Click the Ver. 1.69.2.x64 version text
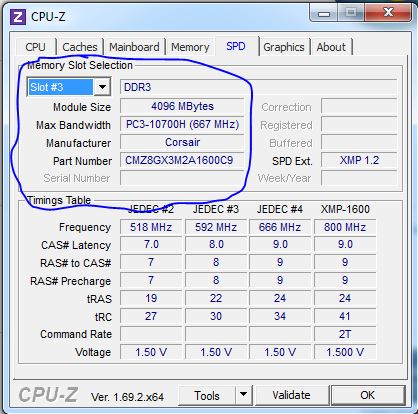This screenshot has width=418, height=414. click(127, 397)
